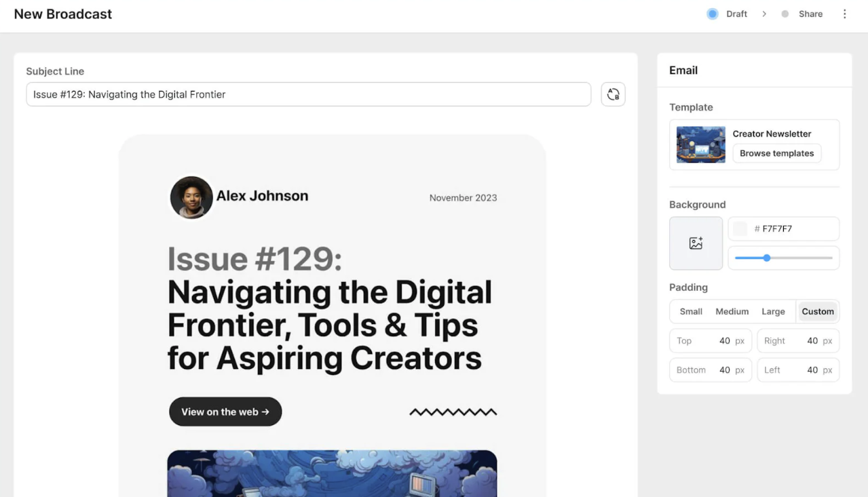
Task: Click the background image upload icon
Action: [696, 243]
